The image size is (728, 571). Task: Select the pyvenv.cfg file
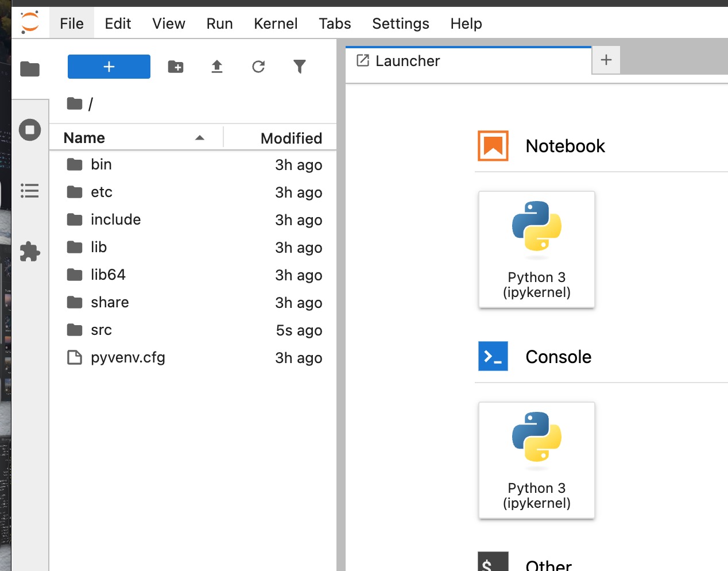coord(127,357)
